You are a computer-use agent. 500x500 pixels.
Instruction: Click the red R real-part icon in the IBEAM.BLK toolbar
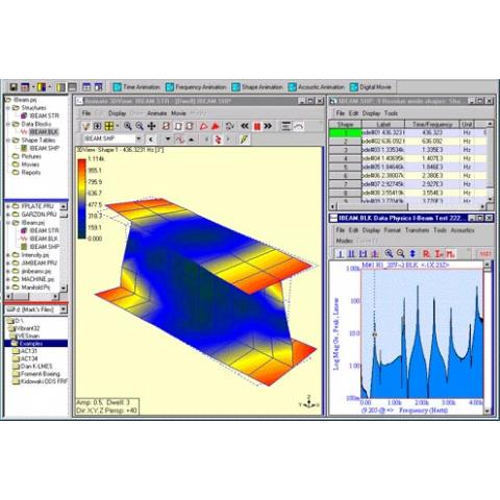[426, 254]
